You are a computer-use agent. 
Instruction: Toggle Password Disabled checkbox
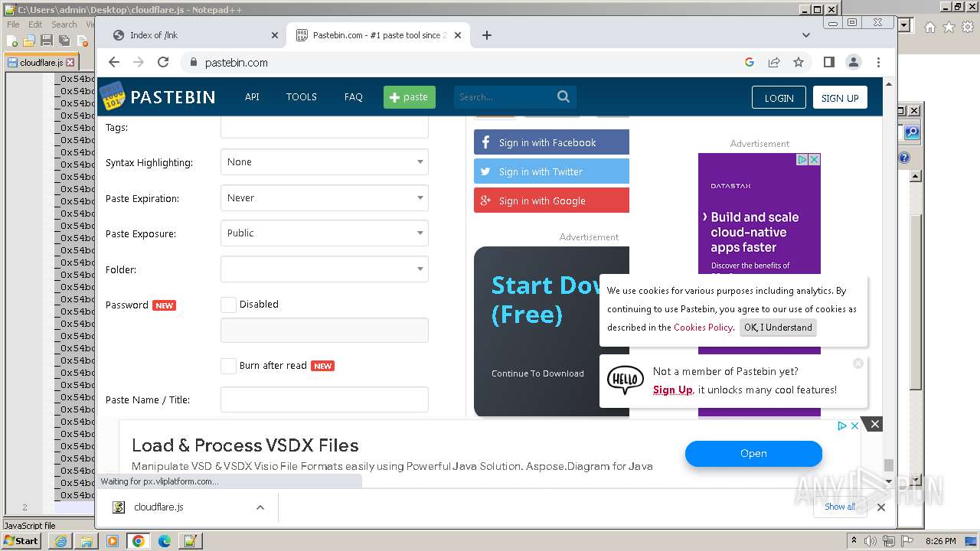point(228,305)
